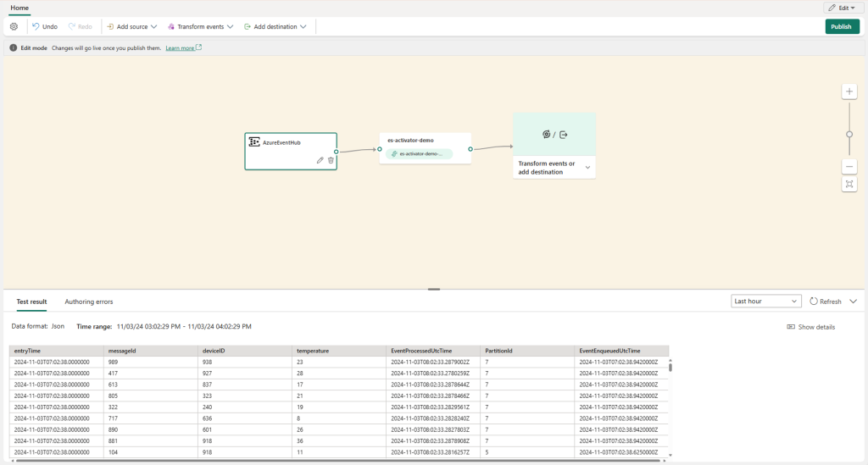Image resolution: width=868 pixels, height=465 pixels.
Task: Click messageId cell 417
Action: (x=151, y=374)
